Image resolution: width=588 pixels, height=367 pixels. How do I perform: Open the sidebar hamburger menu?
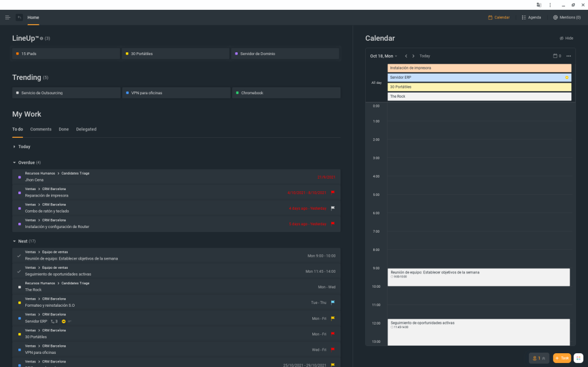(7, 17)
